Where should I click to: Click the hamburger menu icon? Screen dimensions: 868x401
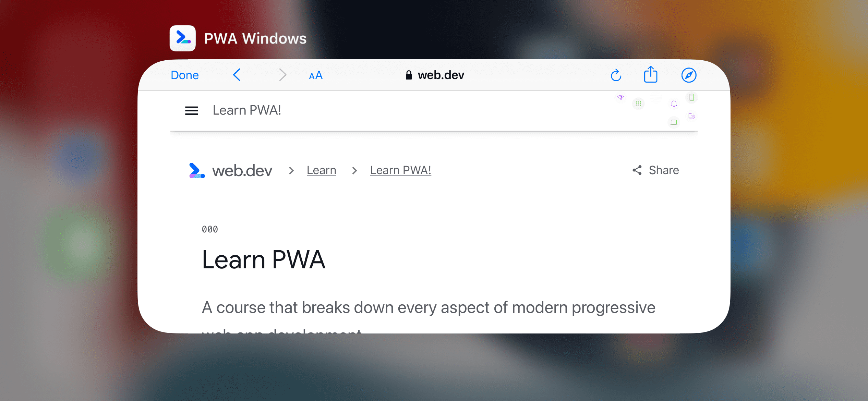coord(192,110)
